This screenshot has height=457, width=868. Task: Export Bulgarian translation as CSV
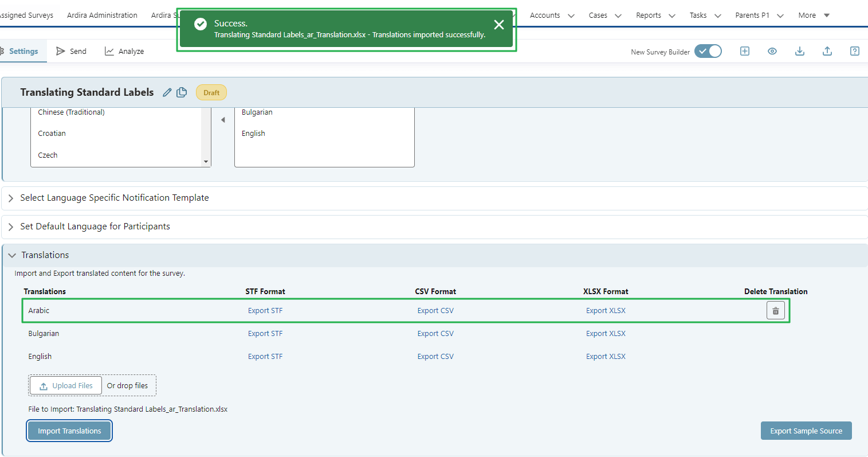tap(435, 333)
